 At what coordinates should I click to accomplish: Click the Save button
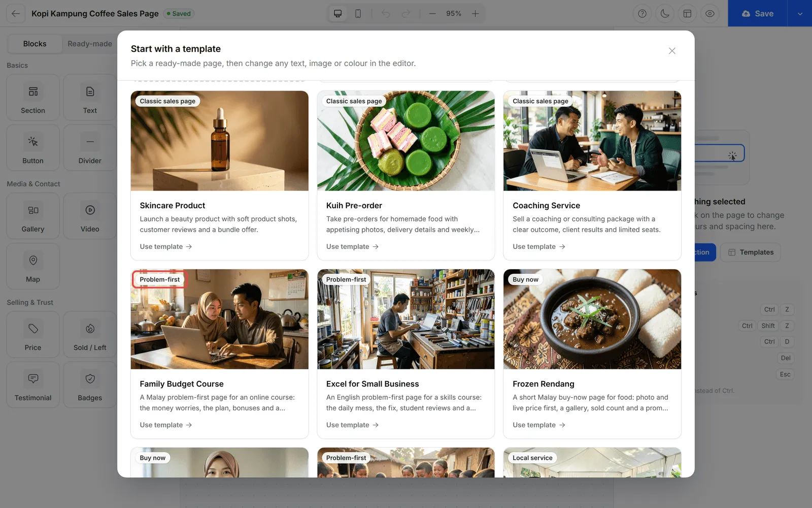(758, 14)
